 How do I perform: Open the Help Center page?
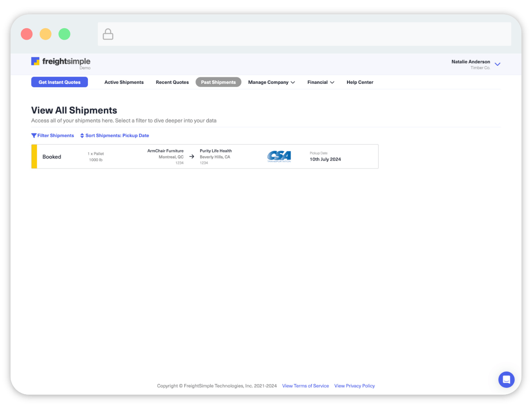point(360,82)
